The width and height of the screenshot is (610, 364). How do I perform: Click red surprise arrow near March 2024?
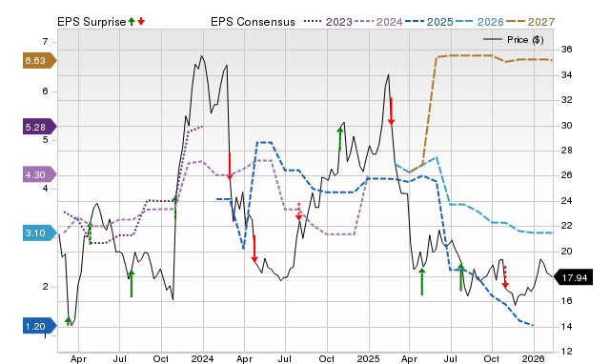(x=230, y=166)
